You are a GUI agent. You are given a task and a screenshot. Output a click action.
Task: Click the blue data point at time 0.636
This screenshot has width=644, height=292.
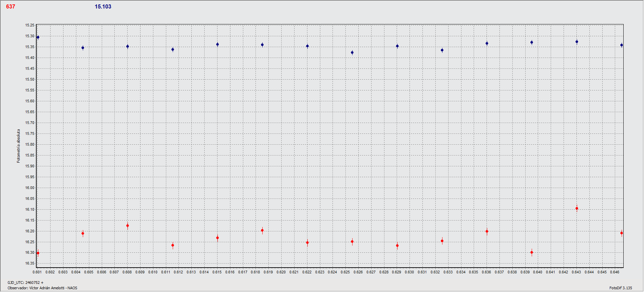point(487,43)
